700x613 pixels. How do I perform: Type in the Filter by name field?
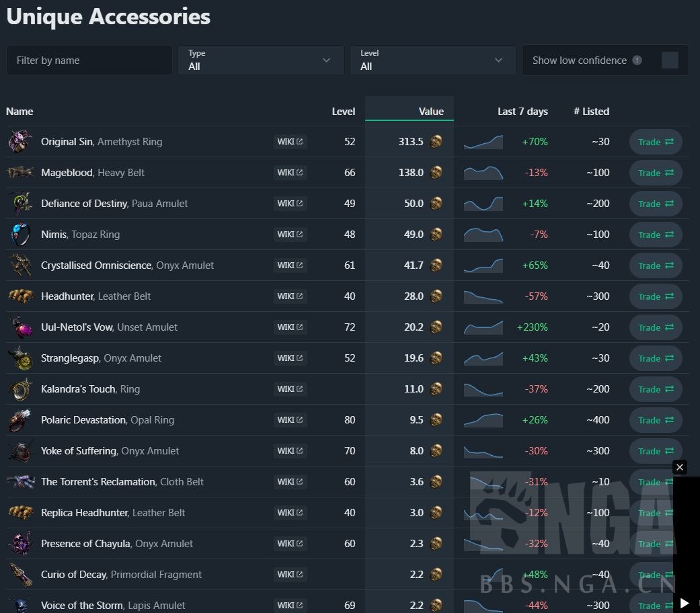(x=89, y=60)
